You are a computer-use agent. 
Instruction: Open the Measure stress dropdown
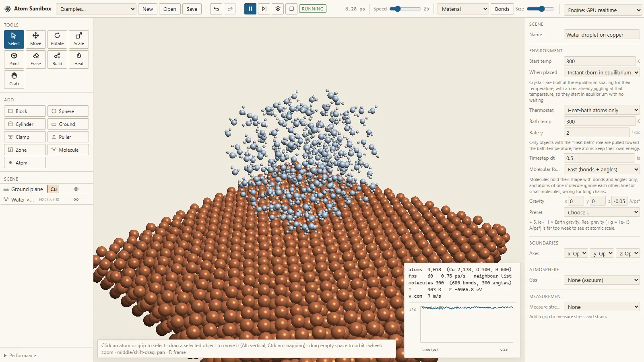(602, 307)
